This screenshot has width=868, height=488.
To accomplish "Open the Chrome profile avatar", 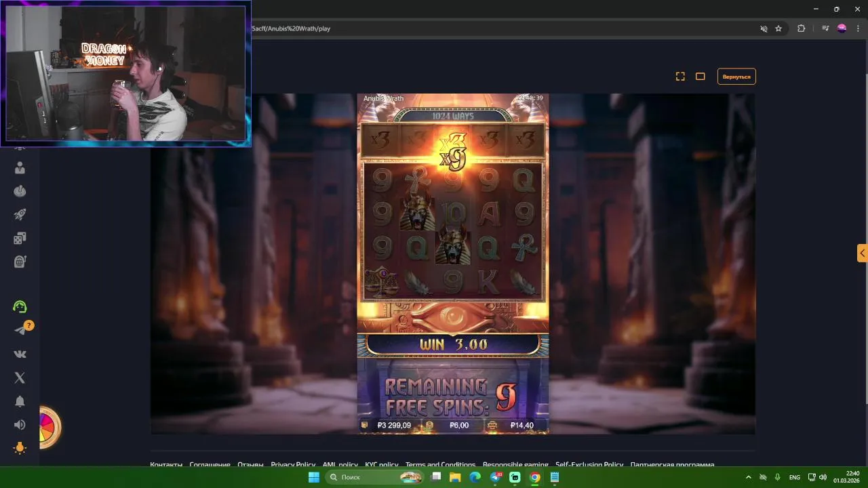I will [x=842, y=28].
